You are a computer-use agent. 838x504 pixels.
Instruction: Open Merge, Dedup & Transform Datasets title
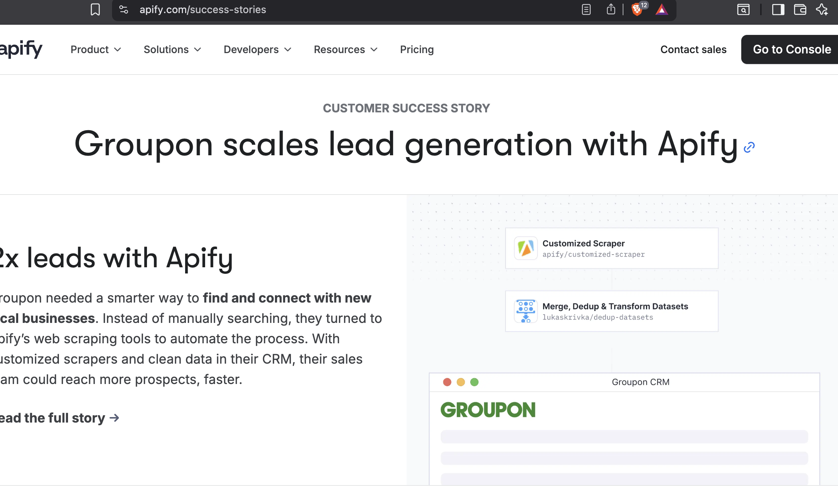pyautogui.click(x=615, y=307)
